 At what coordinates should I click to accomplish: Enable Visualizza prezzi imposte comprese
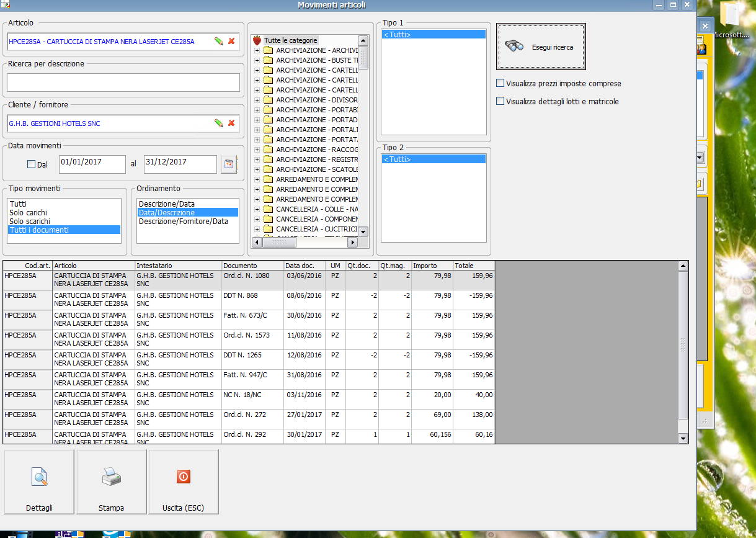pos(500,83)
